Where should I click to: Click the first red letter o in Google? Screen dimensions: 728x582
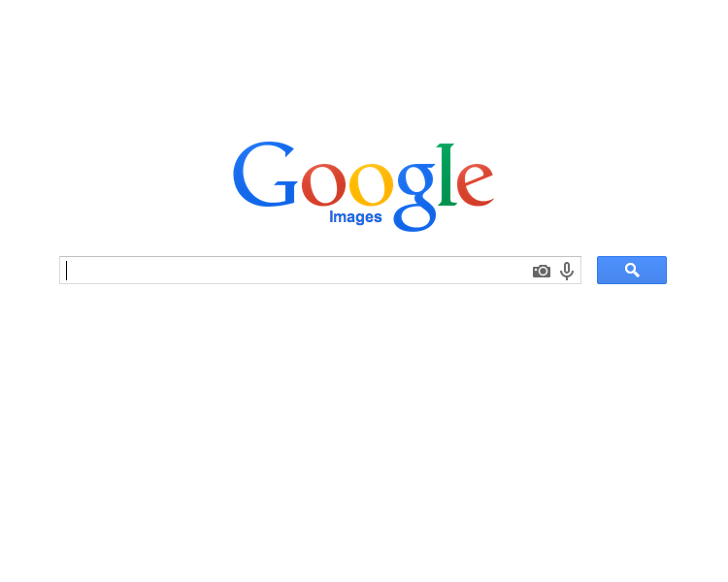(x=324, y=184)
